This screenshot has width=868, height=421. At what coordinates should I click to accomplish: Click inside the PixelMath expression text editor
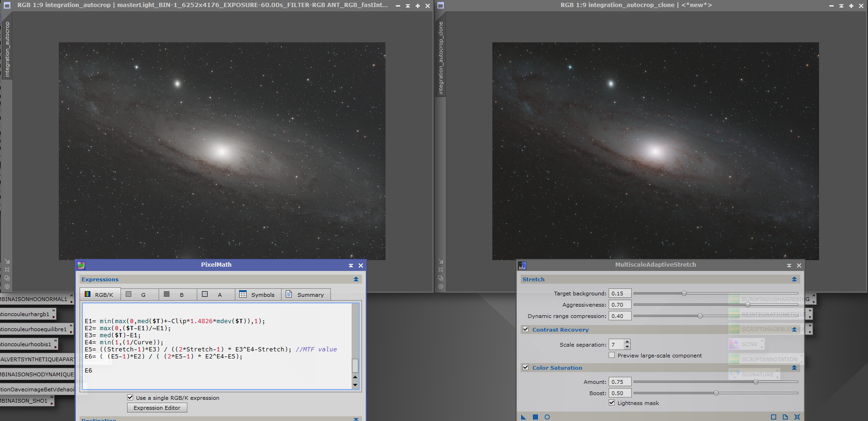pos(217,346)
